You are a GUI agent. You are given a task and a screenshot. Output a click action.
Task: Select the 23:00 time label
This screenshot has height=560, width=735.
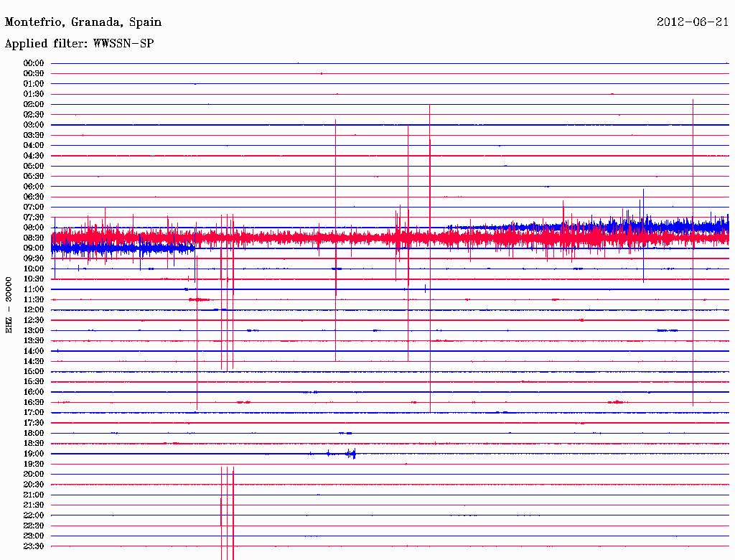pyautogui.click(x=34, y=536)
